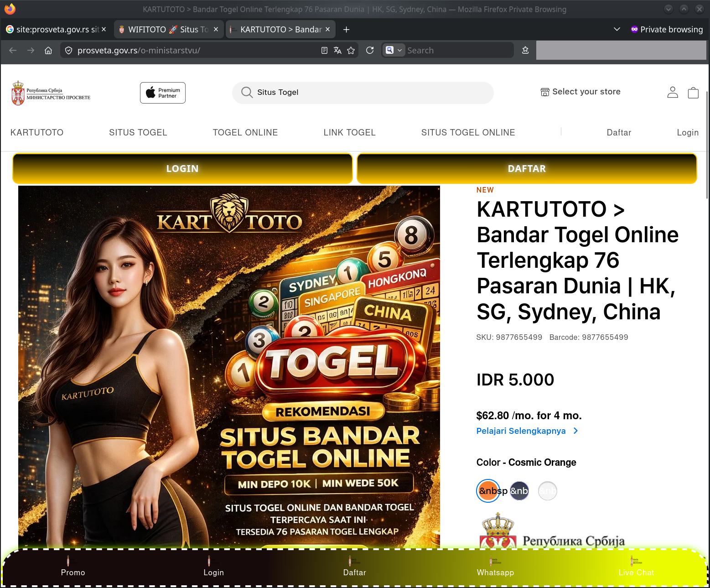Toggle reader view in the address bar
Image resolution: width=710 pixels, height=588 pixels.
[324, 50]
